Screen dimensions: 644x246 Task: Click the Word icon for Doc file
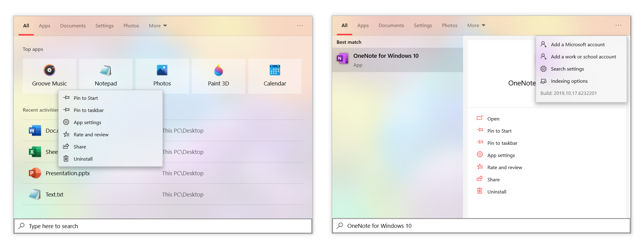pos(35,130)
